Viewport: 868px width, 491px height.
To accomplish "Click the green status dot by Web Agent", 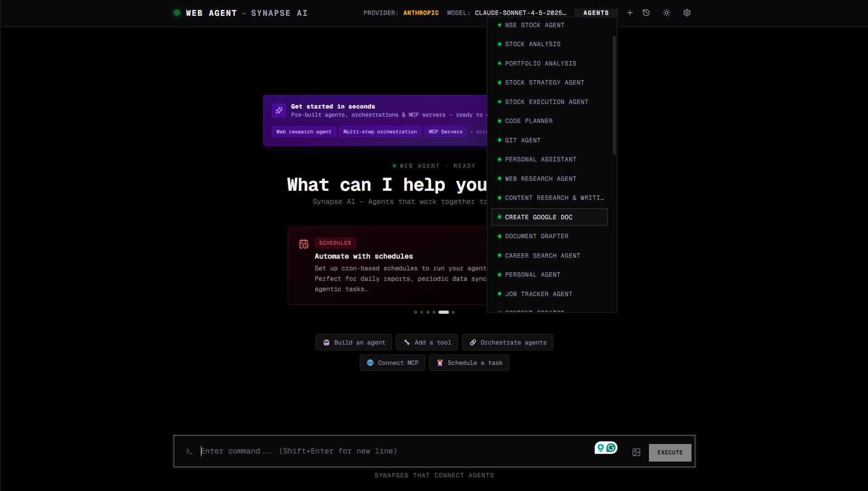I will pyautogui.click(x=177, y=13).
